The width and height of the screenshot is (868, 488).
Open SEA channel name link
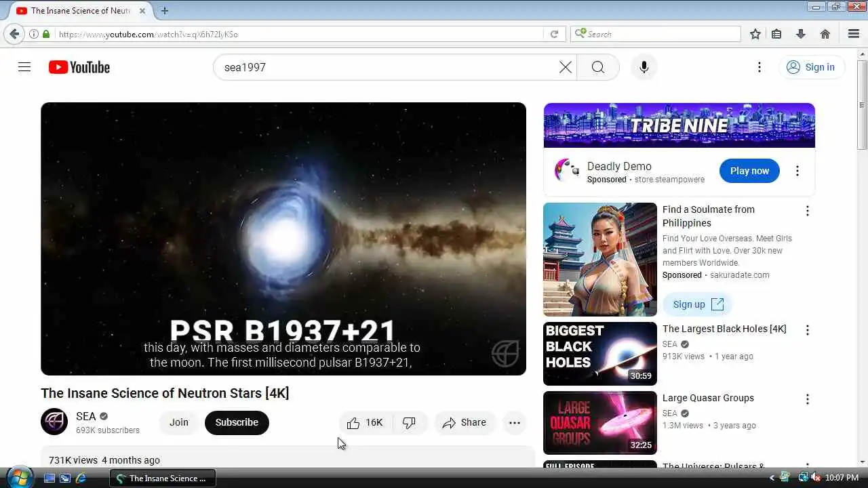point(86,416)
